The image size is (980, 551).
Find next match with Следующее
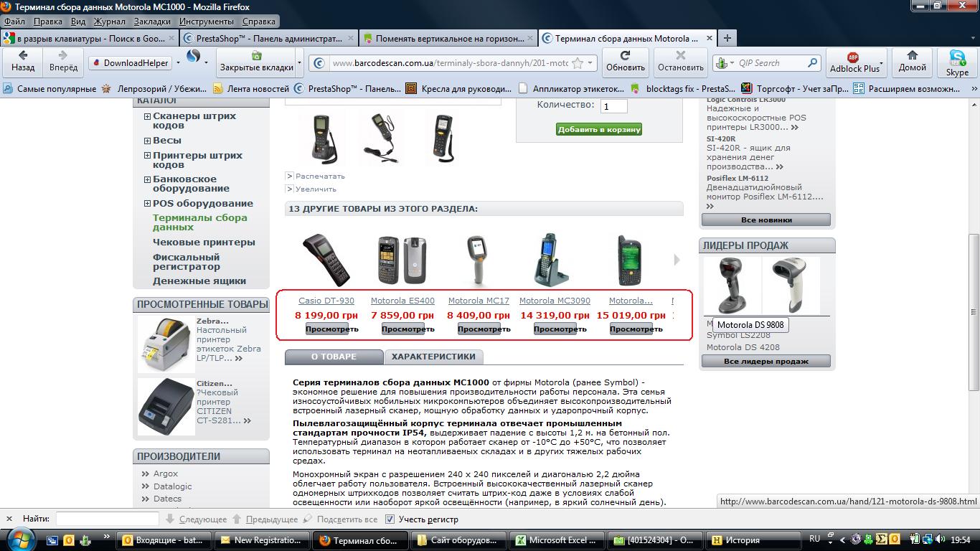tap(196, 519)
